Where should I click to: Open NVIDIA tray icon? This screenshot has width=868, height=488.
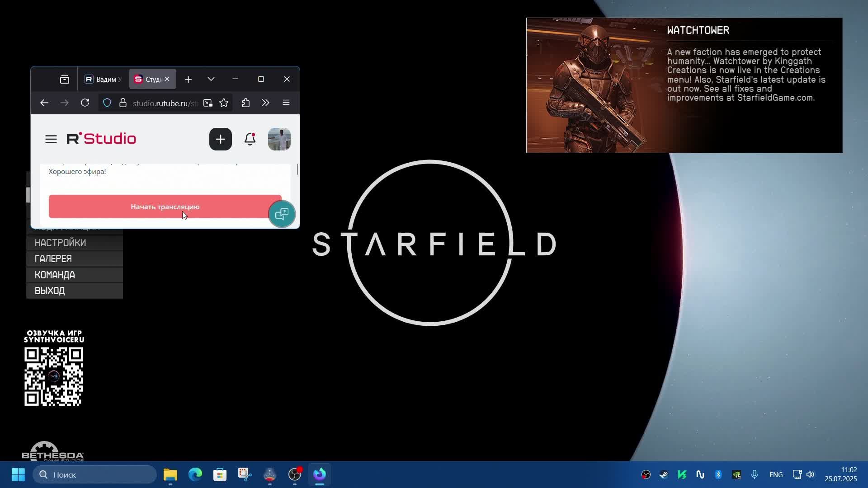point(737,474)
